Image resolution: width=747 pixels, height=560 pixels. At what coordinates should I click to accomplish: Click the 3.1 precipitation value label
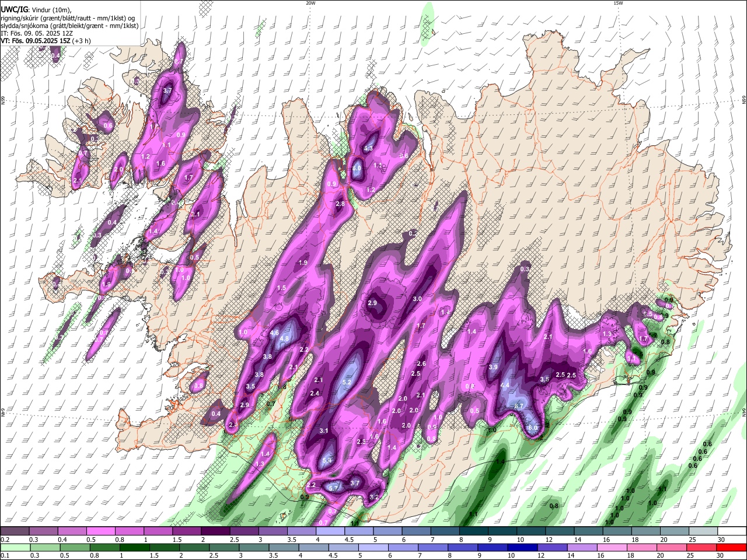[324, 431]
